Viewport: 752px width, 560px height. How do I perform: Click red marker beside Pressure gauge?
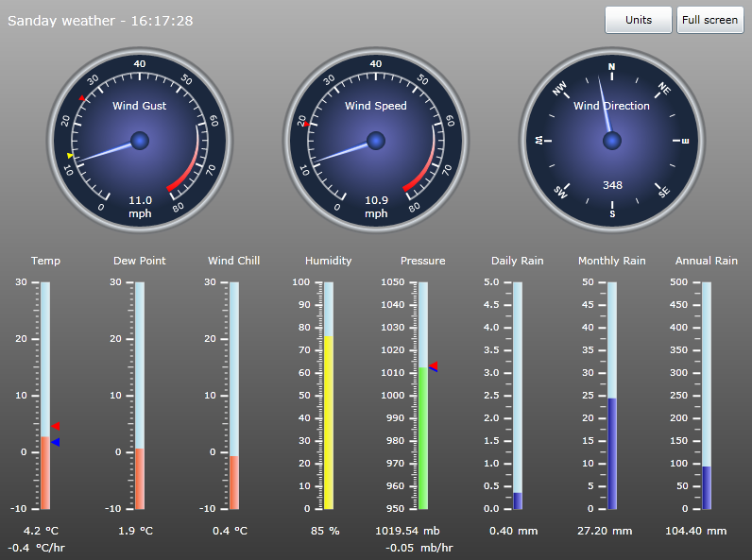[433, 366]
